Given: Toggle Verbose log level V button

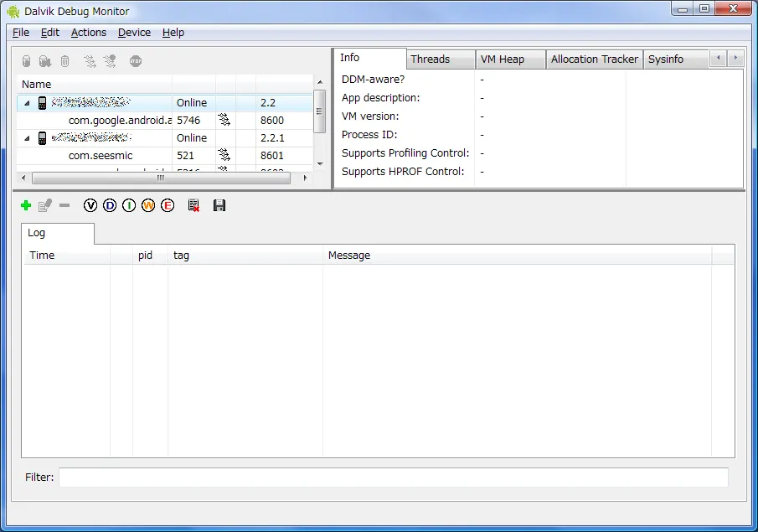Looking at the screenshot, I should (x=90, y=205).
